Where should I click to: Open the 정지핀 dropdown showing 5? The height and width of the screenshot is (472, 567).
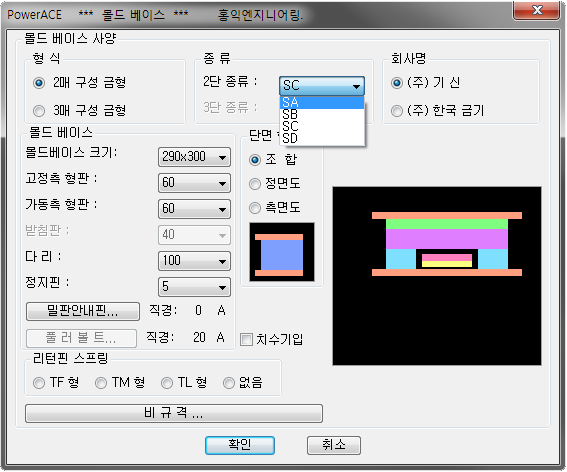tap(194, 287)
